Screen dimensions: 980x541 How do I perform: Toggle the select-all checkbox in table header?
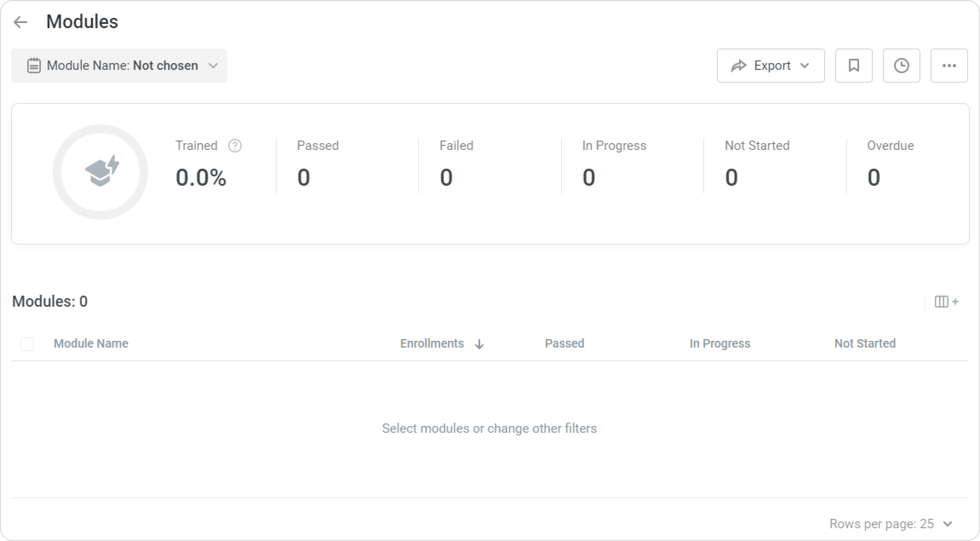point(27,344)
